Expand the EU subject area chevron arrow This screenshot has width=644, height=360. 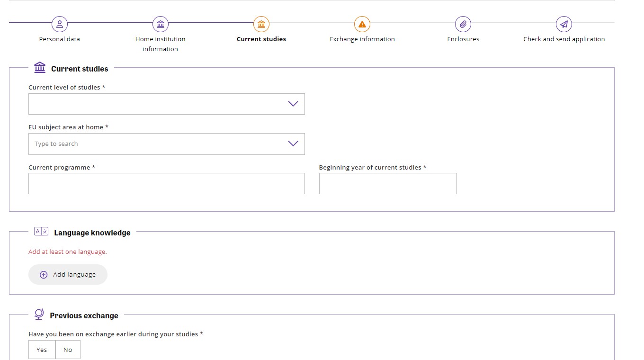click(293, 144)
